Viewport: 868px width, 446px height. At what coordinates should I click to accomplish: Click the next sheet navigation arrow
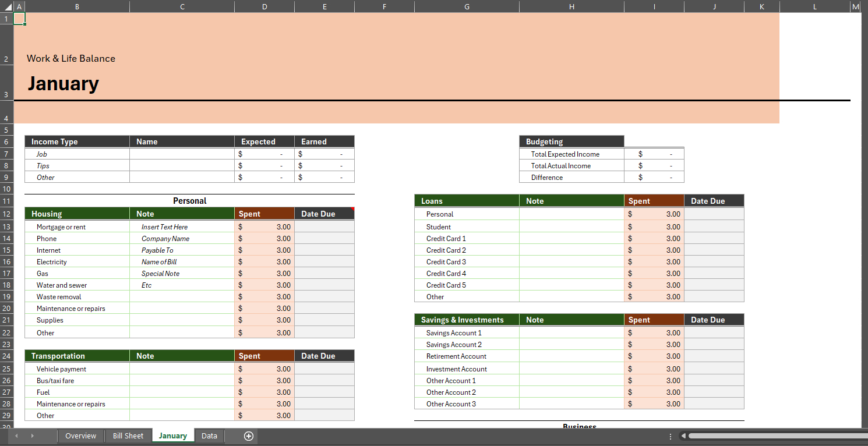tap(32, 436)
